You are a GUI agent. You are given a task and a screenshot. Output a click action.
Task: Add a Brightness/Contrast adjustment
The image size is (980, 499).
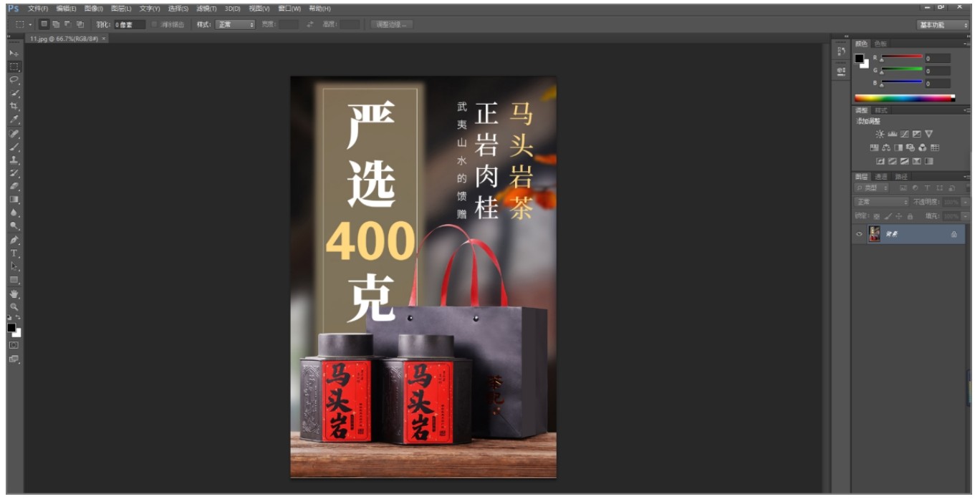(880, 134)
